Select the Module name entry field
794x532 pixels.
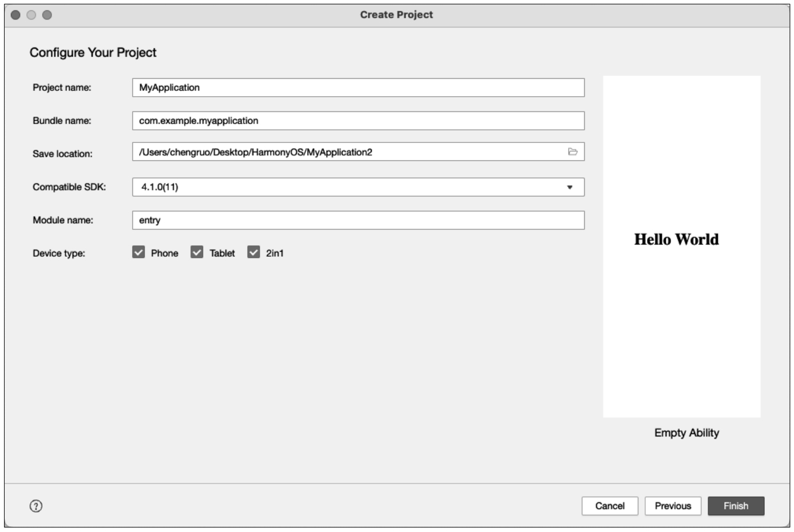point(358,220)
